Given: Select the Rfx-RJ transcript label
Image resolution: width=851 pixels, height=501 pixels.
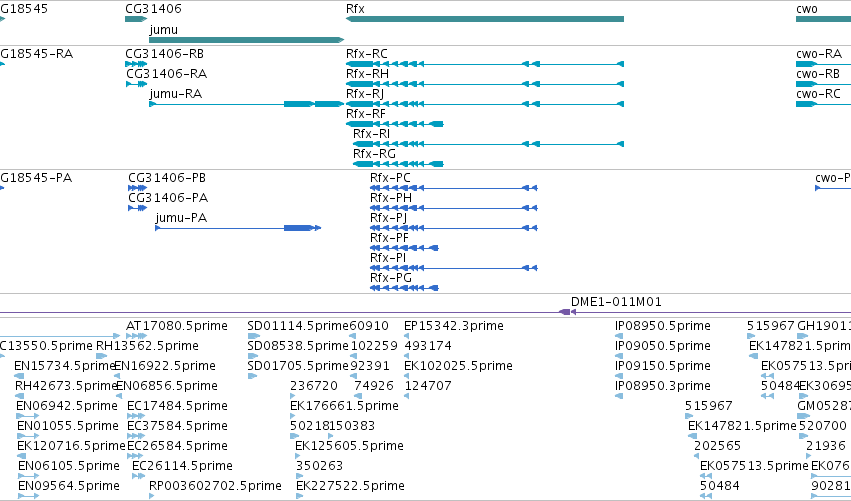Looking at the screenshot, I should pos(365,94).
